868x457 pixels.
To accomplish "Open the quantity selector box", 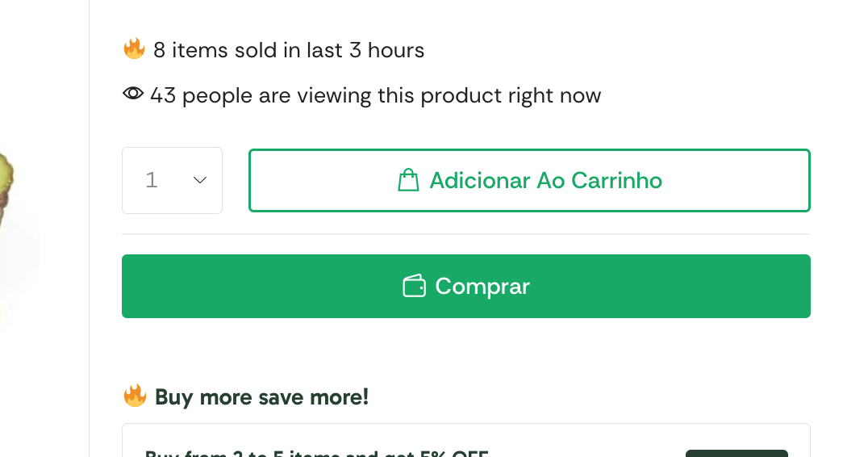I will (x=172, y=180).
